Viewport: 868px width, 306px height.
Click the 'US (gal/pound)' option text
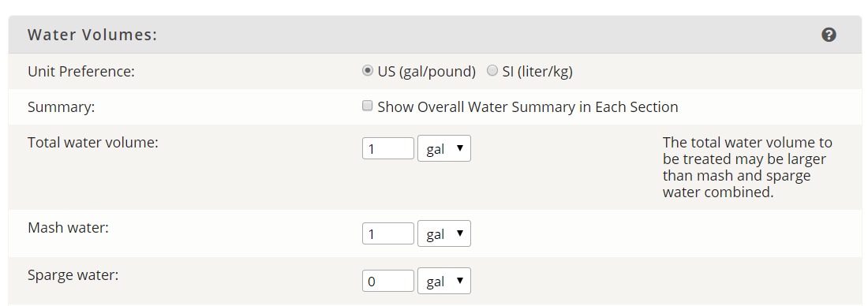[x=426, y=72]
